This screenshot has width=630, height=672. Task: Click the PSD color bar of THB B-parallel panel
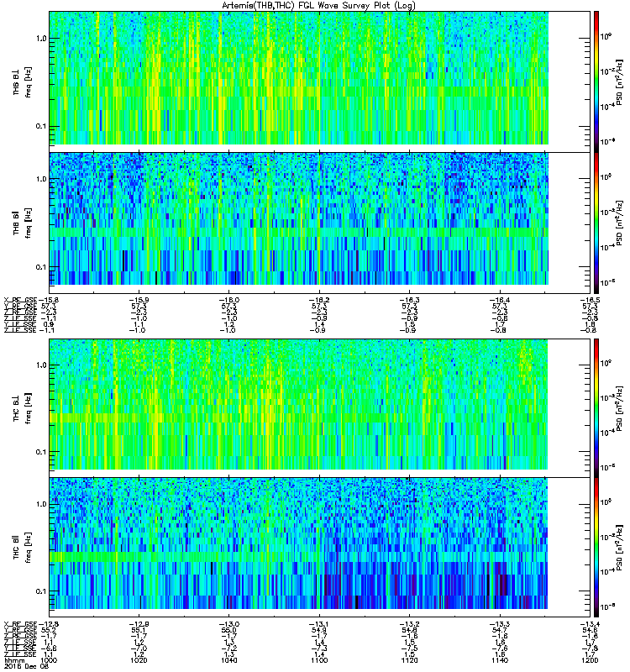596,223
